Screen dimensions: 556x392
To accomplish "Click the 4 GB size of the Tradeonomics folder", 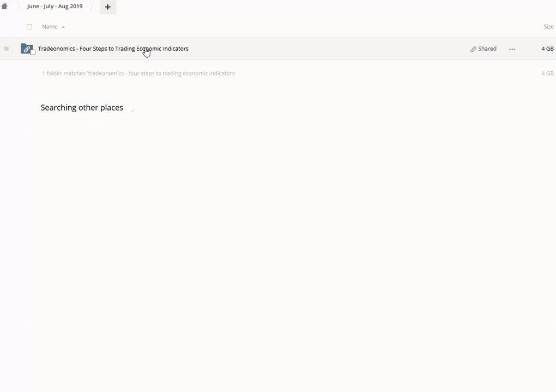I will (x=547, y=49).
